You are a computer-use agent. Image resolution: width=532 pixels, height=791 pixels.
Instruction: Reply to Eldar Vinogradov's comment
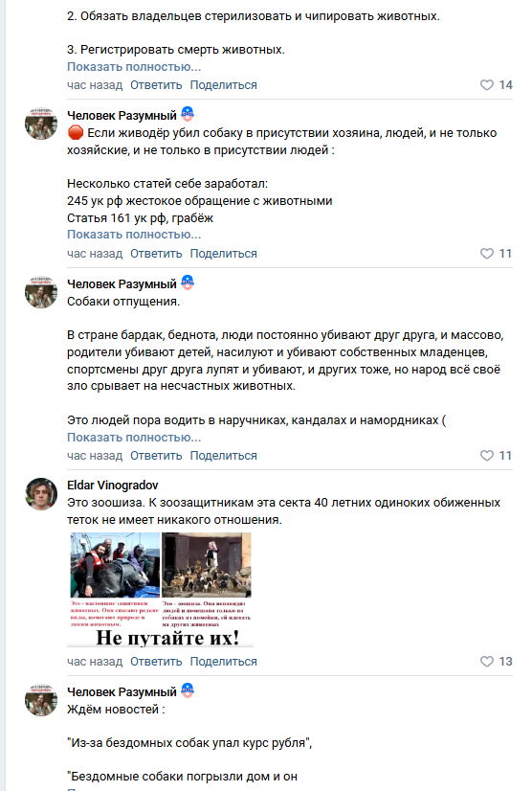tap(156, 662)
